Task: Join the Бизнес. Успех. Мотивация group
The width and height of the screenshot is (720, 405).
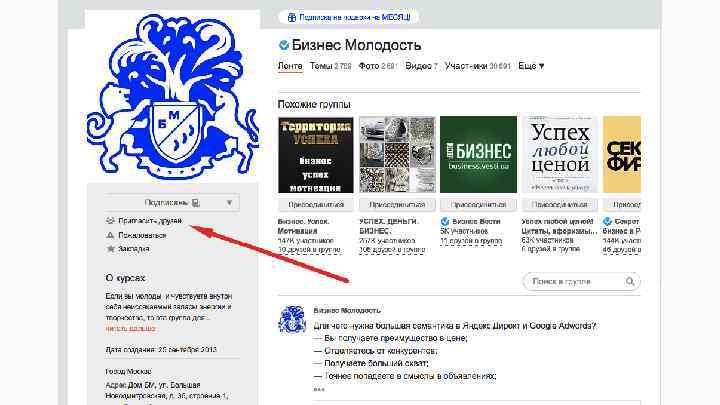Action: coord(316,205)
